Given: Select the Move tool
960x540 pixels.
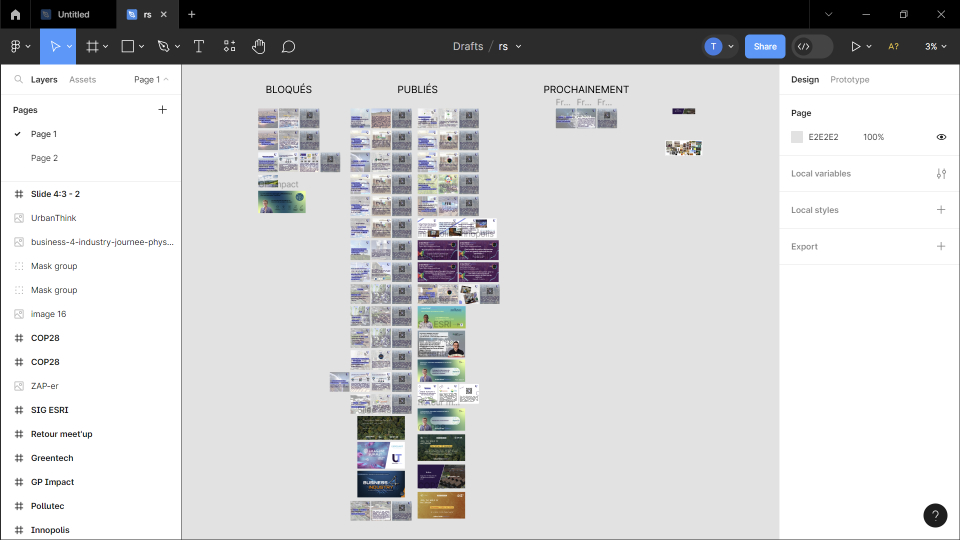Looking at the screenshot, I should 55,46.
